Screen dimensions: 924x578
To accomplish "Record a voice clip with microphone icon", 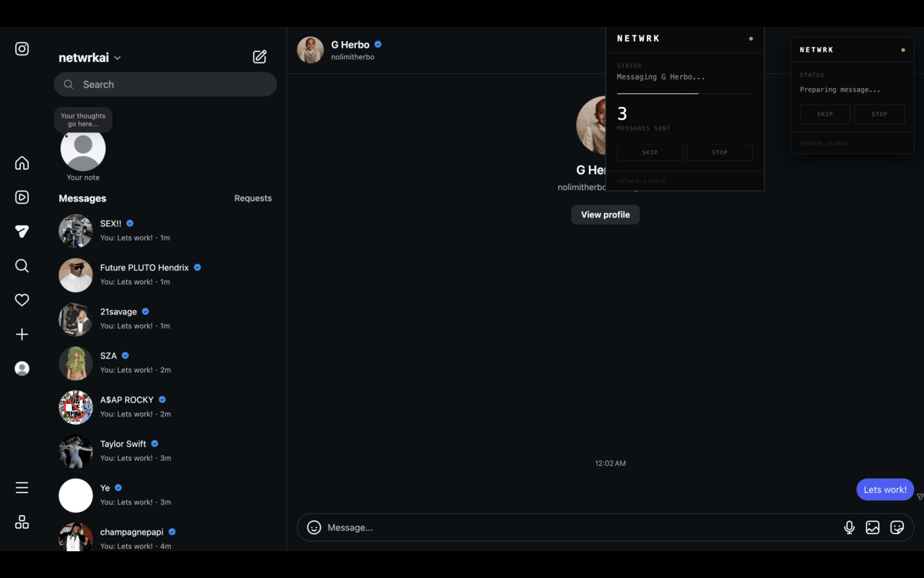I will (850, 527).
